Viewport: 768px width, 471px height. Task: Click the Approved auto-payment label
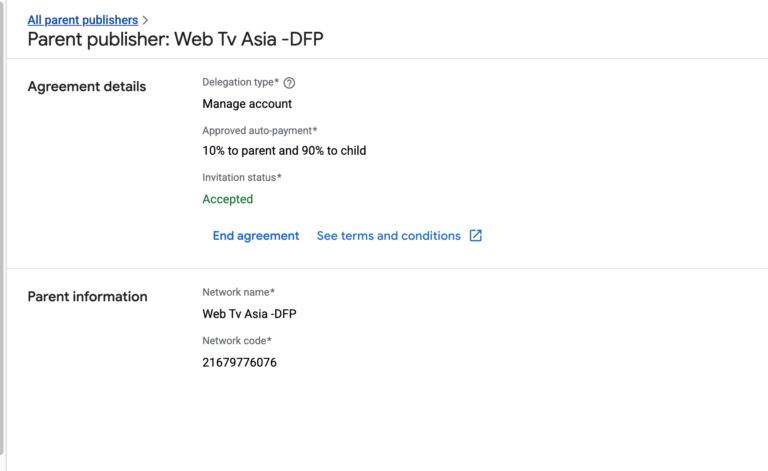point(260,131)
